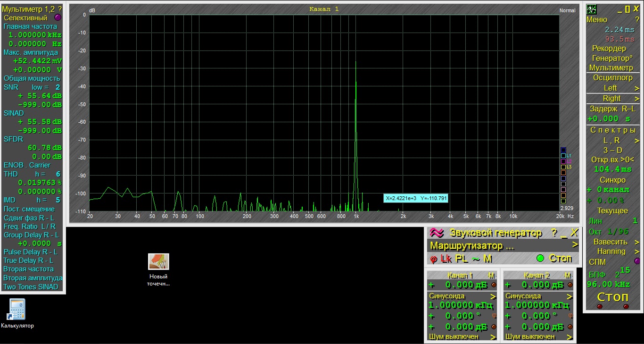The image size is (644, 344).
Task: Toggle Канал 1 bottom dB indicator
Action: [x=494, y=327]
